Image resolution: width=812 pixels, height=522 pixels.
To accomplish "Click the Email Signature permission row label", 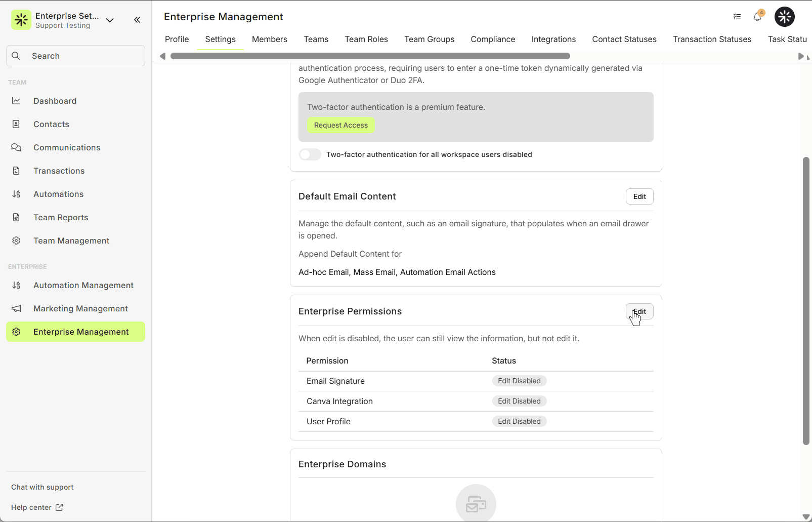I will [x=335, y=381].
